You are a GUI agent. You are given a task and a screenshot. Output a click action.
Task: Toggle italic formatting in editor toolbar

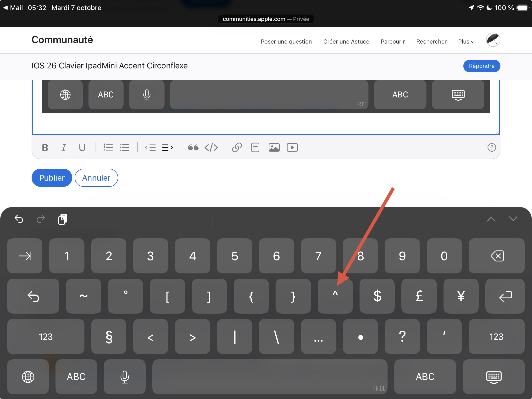tap(63, 147)
